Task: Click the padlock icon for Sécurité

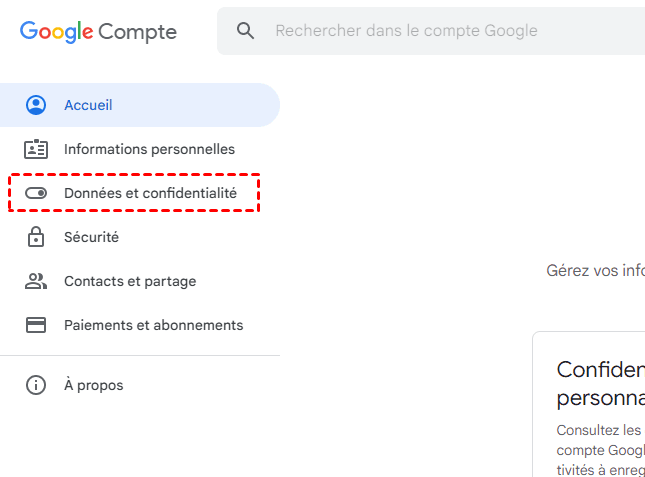Action: 36,237
